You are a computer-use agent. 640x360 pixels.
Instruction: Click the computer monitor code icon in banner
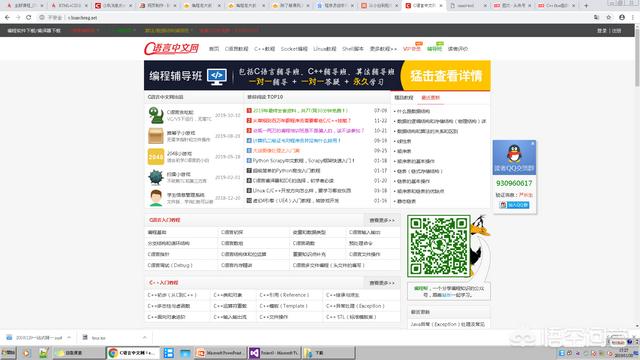pyautogui.click(x=216, y=76)
